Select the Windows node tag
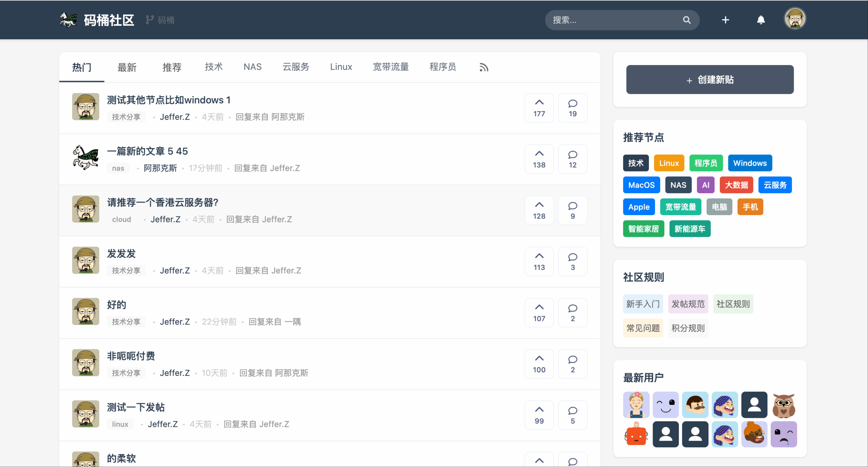The height and width of the screenshot is (467, 868). pos(750,163)
